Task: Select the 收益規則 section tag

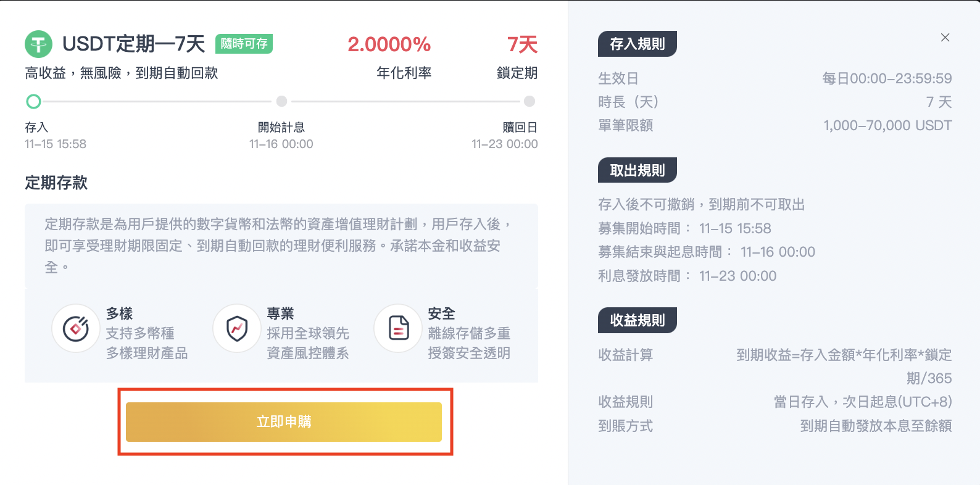Action: (x=637, y=320)
